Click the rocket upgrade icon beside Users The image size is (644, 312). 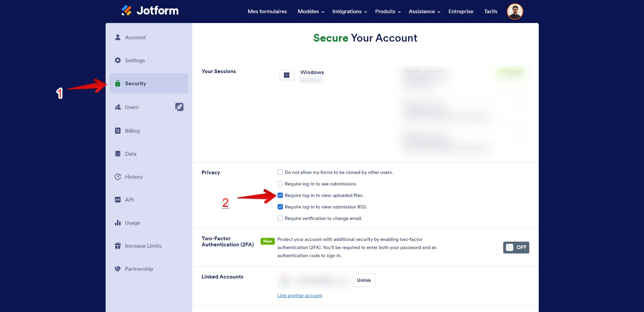pos(179,107)
